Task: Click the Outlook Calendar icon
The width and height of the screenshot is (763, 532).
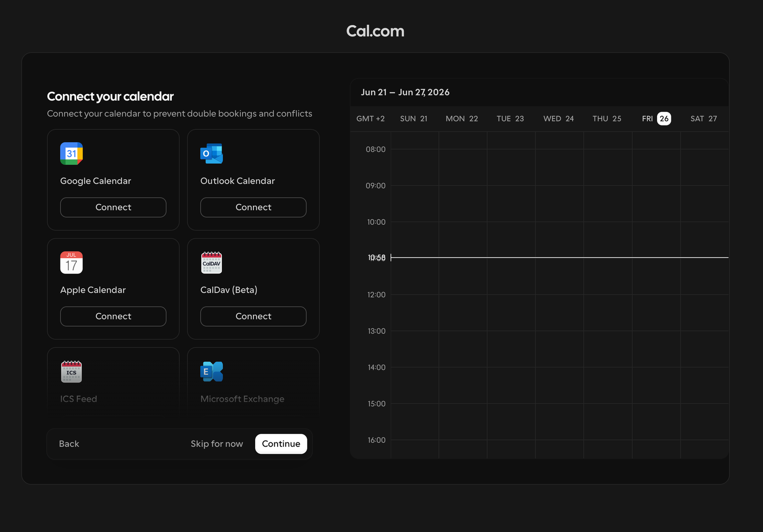Action: (212, 153)
